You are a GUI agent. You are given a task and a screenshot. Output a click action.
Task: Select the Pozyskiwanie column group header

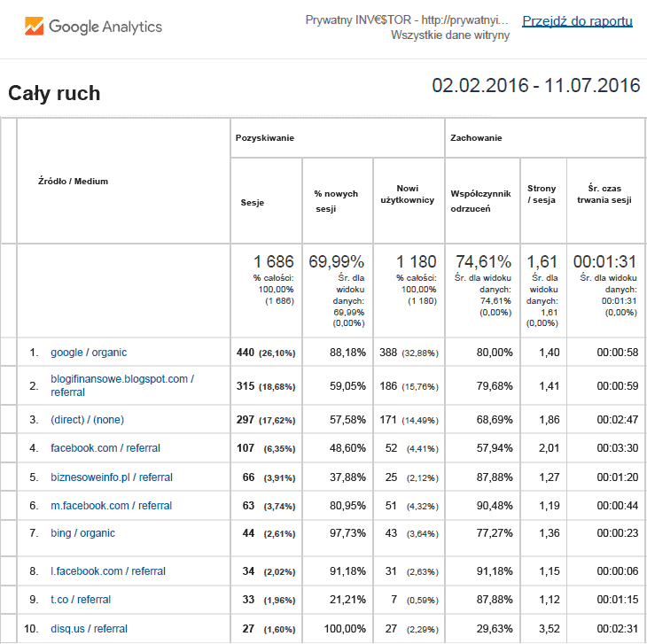(265, 138)
